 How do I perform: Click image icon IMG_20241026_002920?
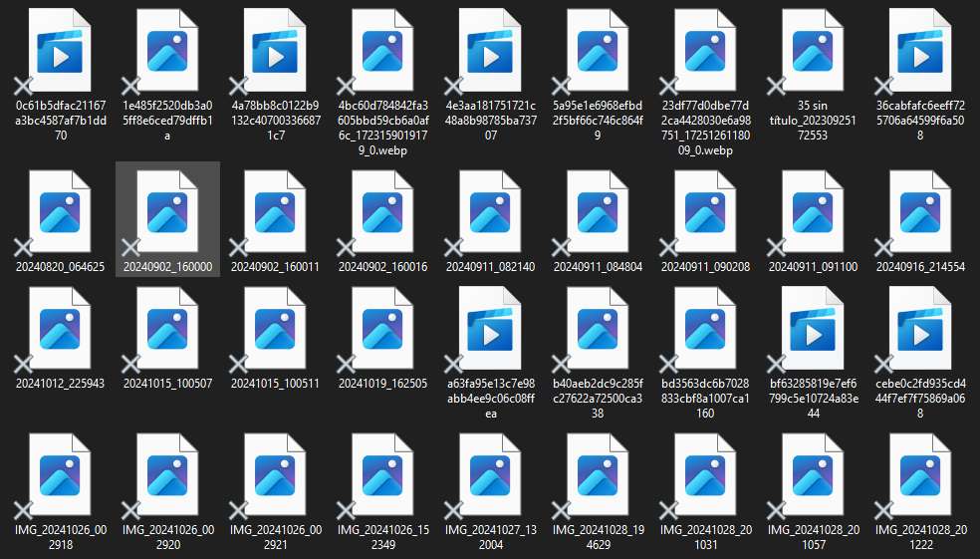(167, 475)
